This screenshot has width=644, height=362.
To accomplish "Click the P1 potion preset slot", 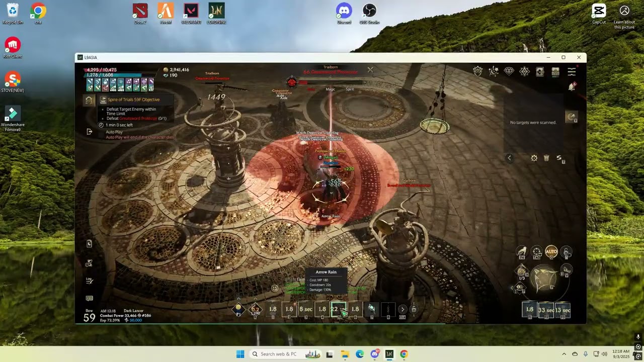I will 238,310.
